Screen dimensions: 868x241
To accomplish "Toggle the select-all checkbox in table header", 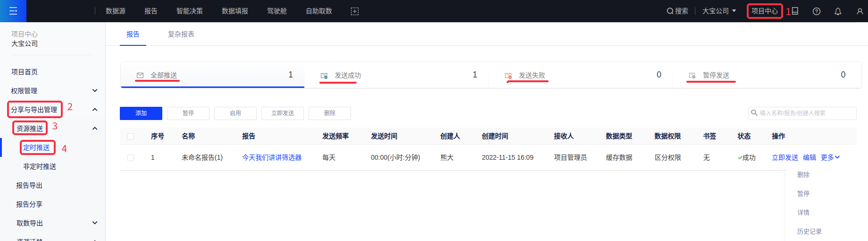I will (131, 137).
